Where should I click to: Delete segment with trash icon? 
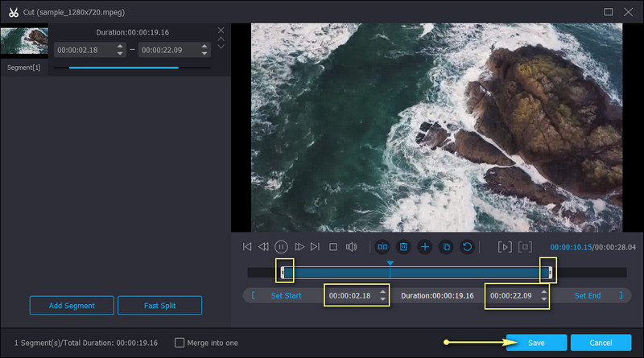[404, 247]
